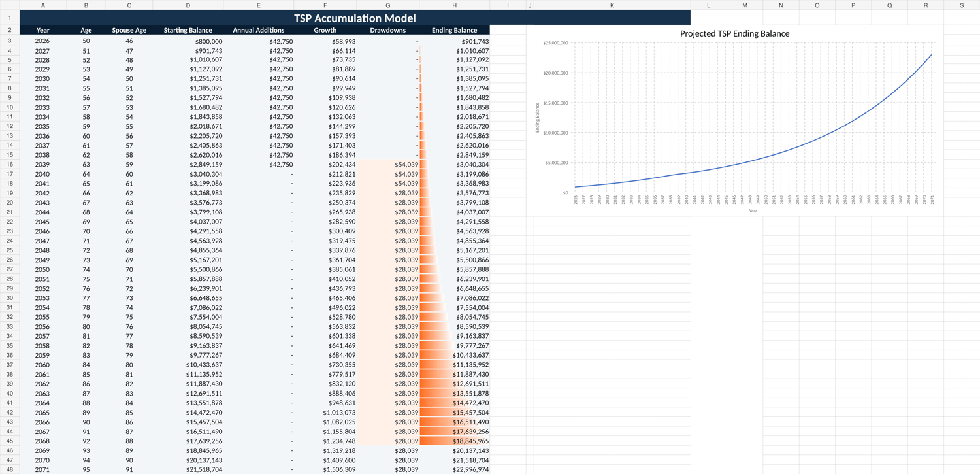Select ending balance $3,040,304 in row 16
This screenshot has height=474, width=980.
coord(455,165)
